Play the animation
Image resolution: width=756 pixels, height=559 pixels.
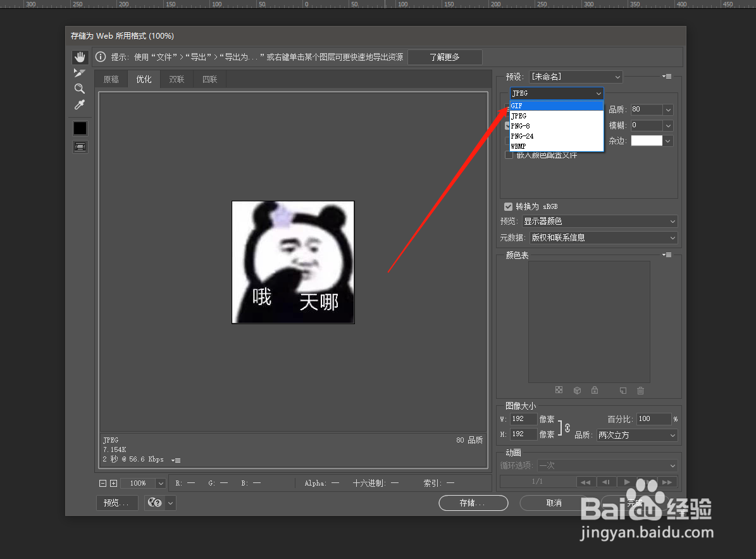(627, 482)
